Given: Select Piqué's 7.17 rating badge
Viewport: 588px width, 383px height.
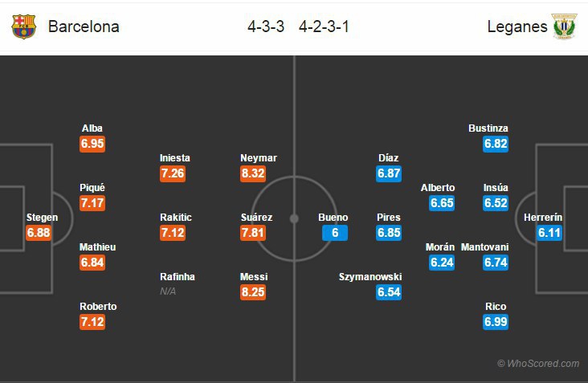Looking at the screenshot, I should click(92, 203).
